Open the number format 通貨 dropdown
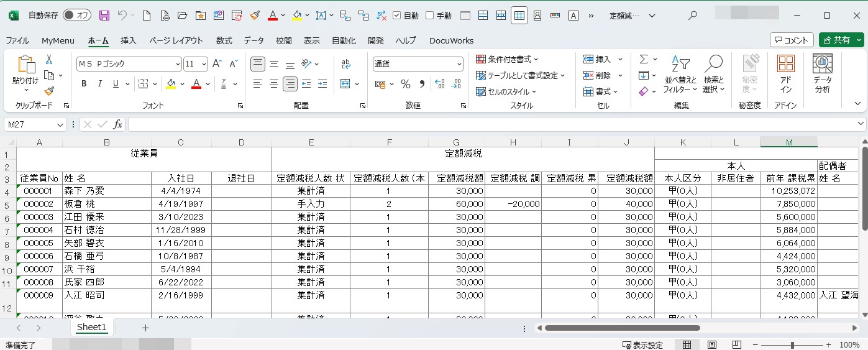The width and height of the screenshot is (868, 350). coord(459,64)
